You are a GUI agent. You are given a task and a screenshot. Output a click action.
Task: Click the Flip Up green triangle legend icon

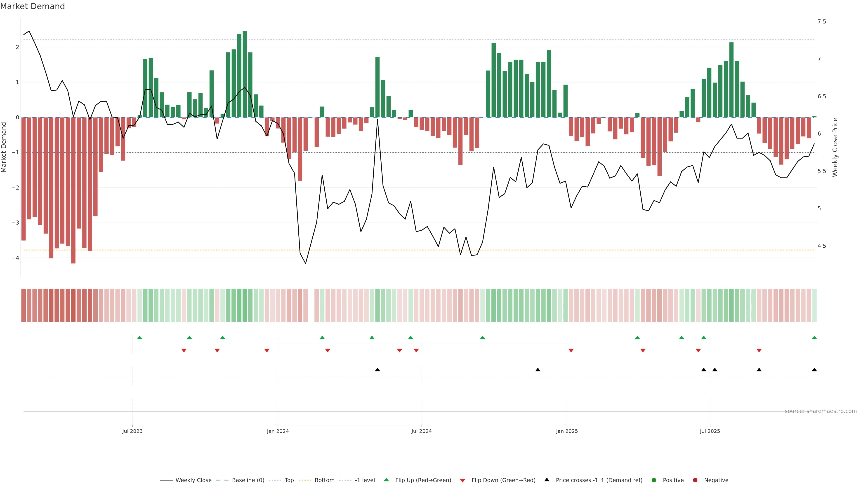coord(387,480)
